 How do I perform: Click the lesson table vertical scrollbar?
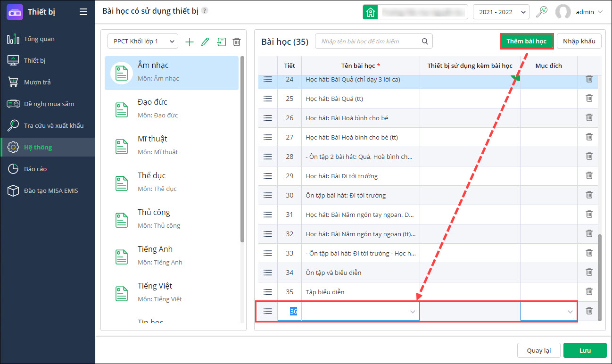600,277
